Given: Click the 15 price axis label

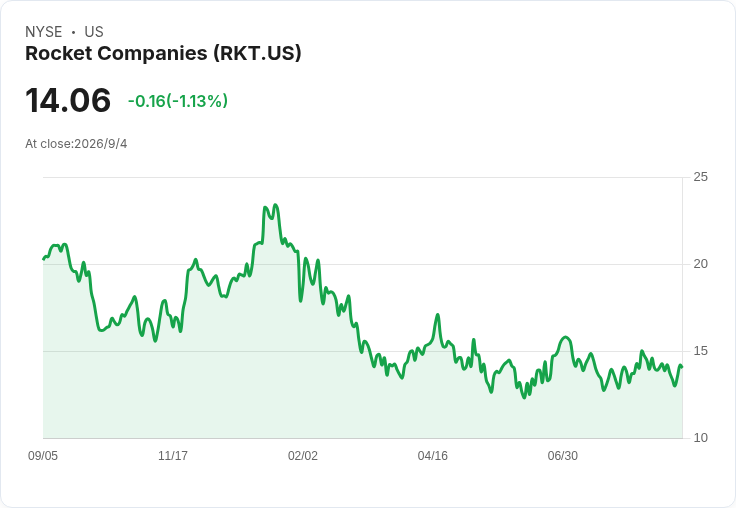Looking at the screenshot, I should [x=700, y=351].
